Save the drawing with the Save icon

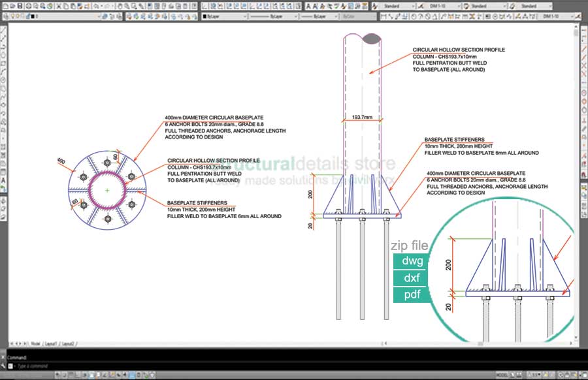click(x=20, y=6)
